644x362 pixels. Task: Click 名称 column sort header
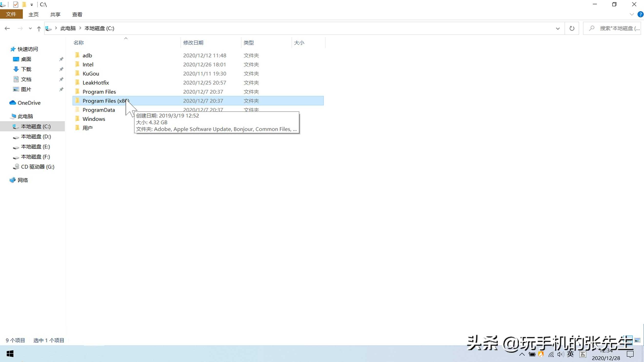pos(79,42)
